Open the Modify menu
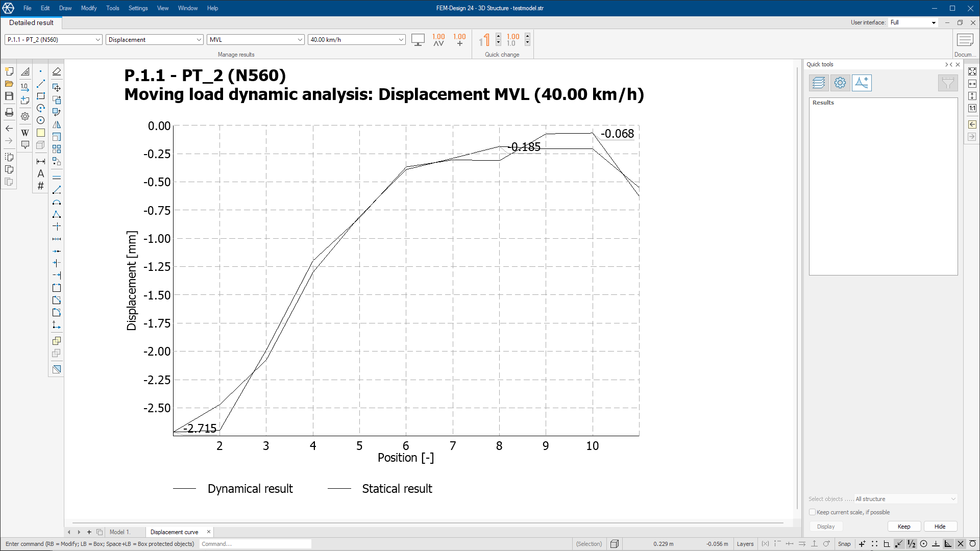Screen dimensions: 980x551 coord(89,8)
